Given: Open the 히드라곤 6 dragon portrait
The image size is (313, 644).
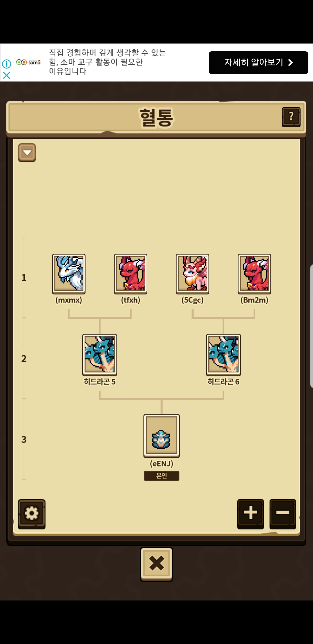Looking at the screenshot, I should point(223,355).
